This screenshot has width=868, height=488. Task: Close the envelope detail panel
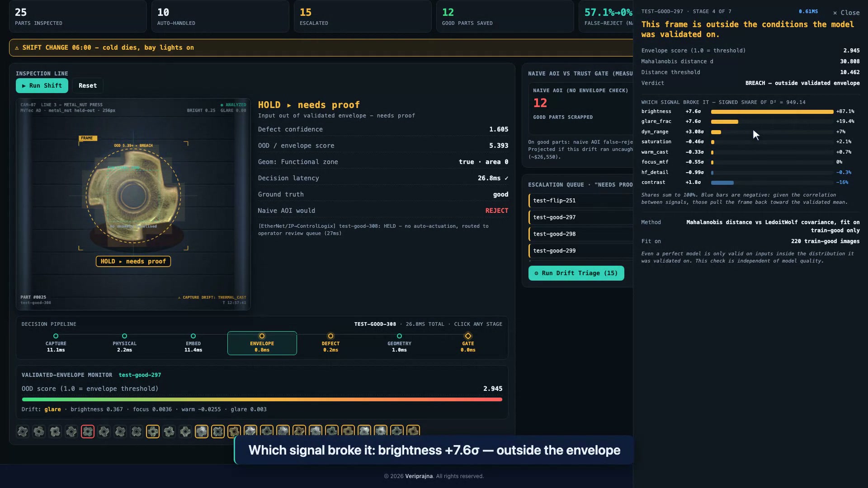pos(846,13)
